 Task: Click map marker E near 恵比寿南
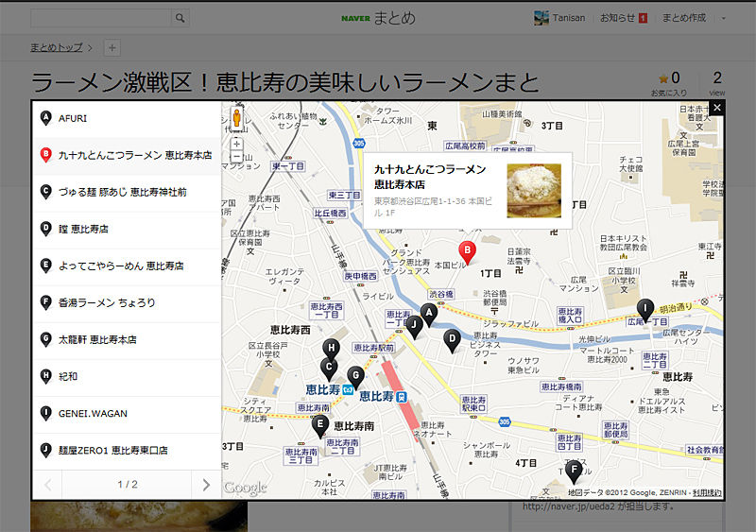click(319, 427)
